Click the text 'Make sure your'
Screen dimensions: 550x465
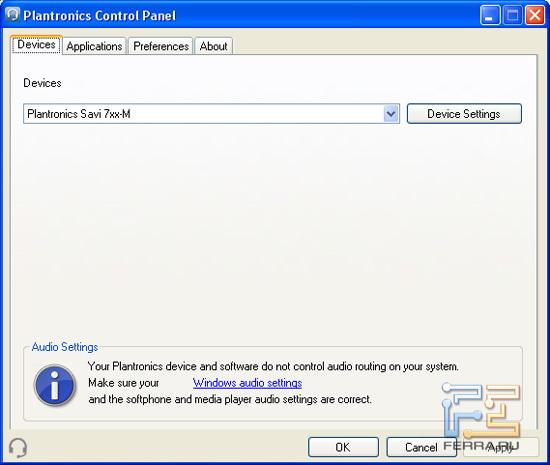pos(123,383)
